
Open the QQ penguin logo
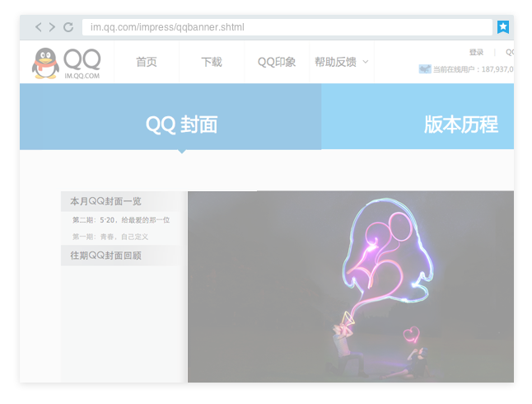coord(45,63)
